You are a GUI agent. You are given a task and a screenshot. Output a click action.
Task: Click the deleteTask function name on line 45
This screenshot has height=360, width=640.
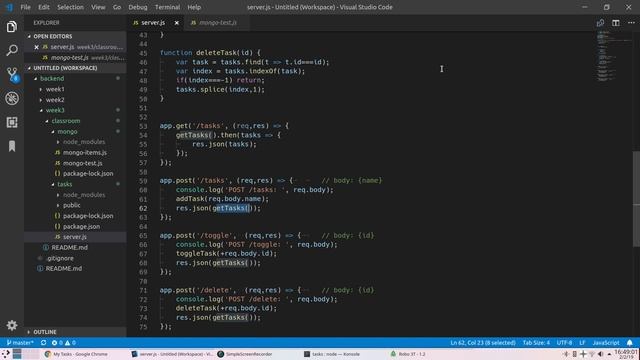pos(216,53)
